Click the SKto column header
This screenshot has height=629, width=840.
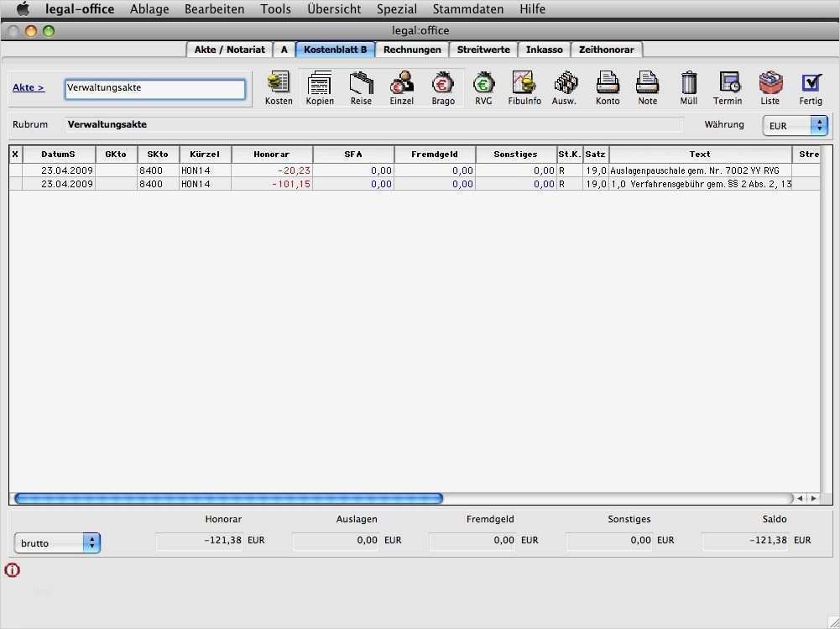(158, 155)
